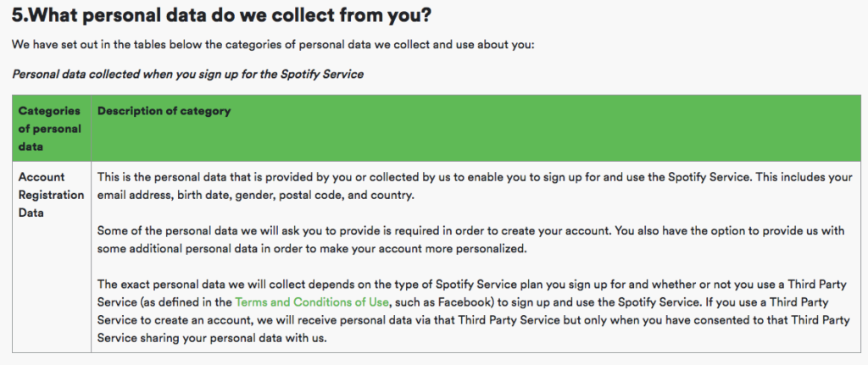
Task: Click the paragraph mentioning email address, birth date
Action: click(x=475, y=186)
